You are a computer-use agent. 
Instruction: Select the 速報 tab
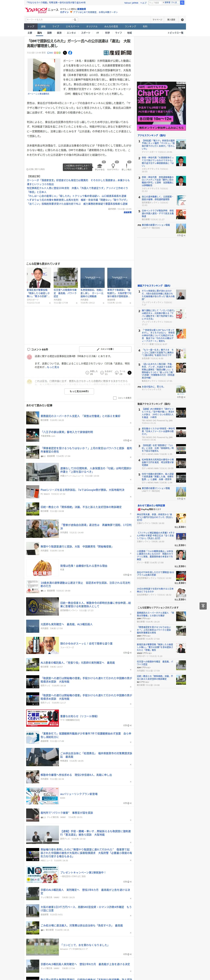coord(43,27)
